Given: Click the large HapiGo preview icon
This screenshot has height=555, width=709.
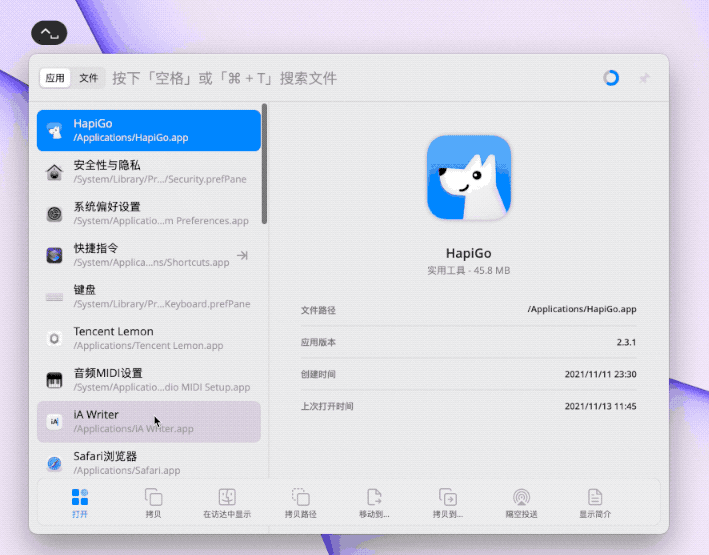Looking at the screenshot, I should pos(469,177).
